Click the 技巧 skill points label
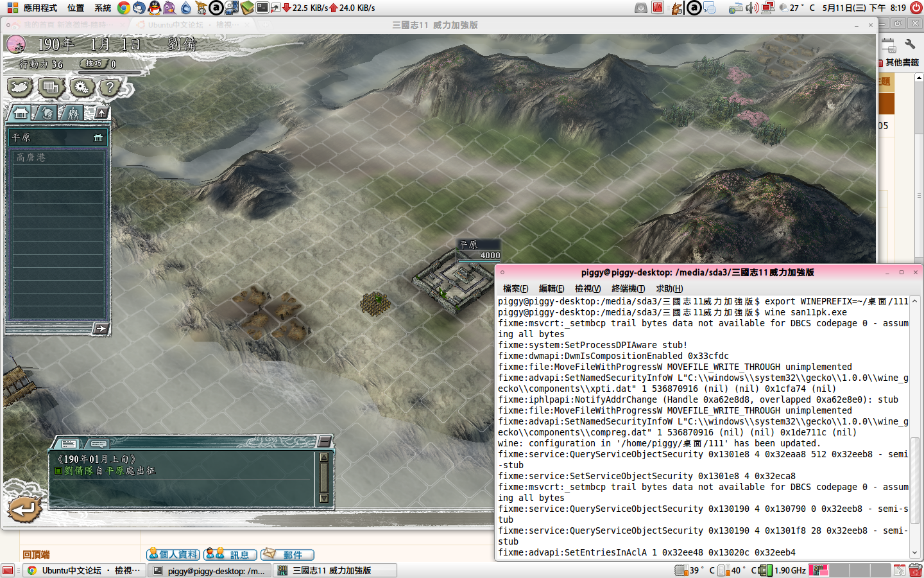 pos(94,64)
